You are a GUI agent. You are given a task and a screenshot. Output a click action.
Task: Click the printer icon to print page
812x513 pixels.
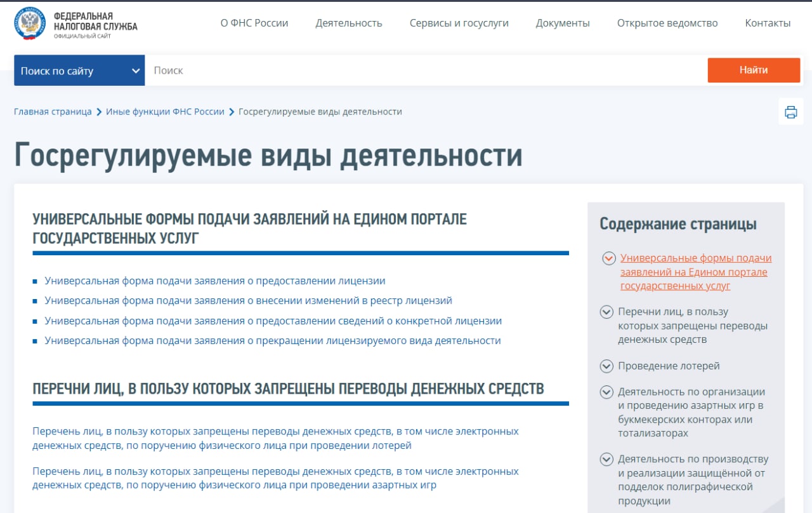click(x=790, y=112)
